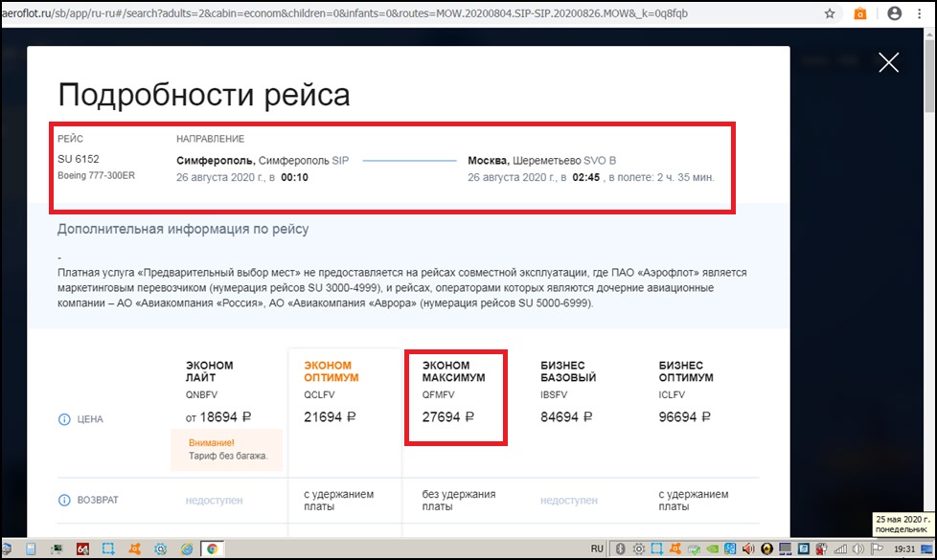Click flight number 'SU 6152'

click(x=79, y=159)
